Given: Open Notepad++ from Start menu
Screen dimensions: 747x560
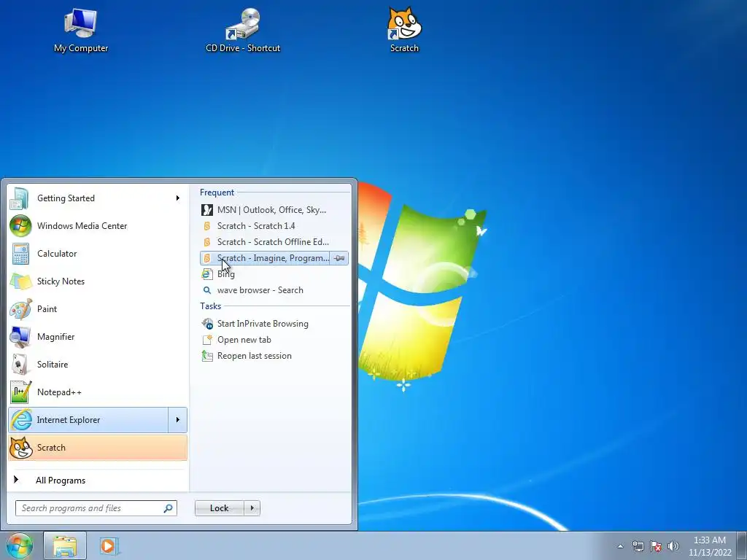Looking at the screenshot, I should (x=98, y=392).
